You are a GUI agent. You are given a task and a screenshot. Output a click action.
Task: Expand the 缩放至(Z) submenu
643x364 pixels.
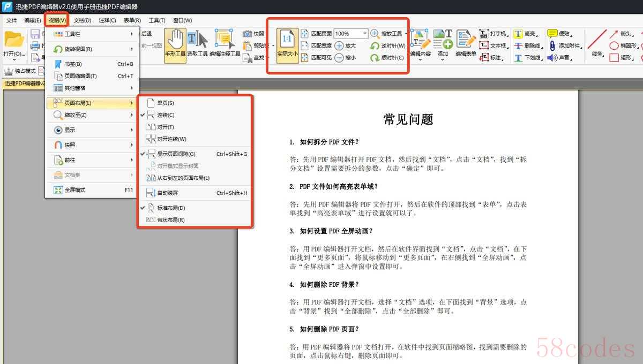click(92, 115)
